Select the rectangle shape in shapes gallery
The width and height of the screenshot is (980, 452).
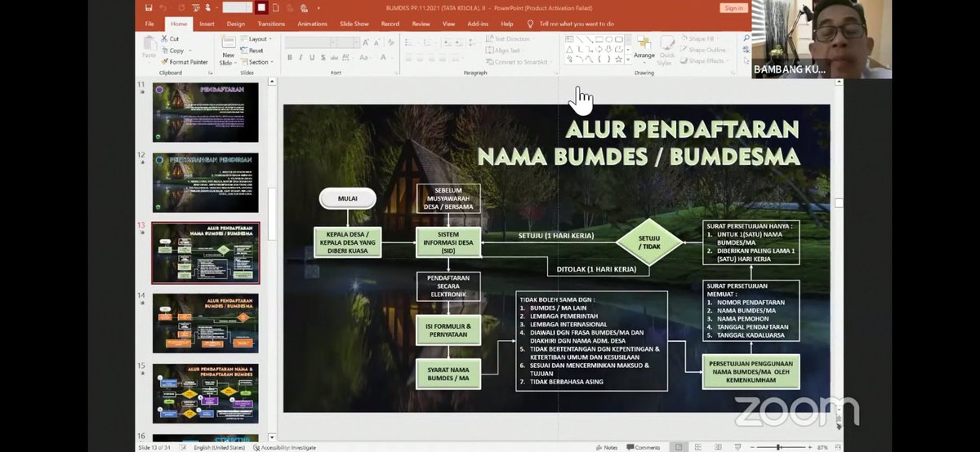[x=599, y=39]
